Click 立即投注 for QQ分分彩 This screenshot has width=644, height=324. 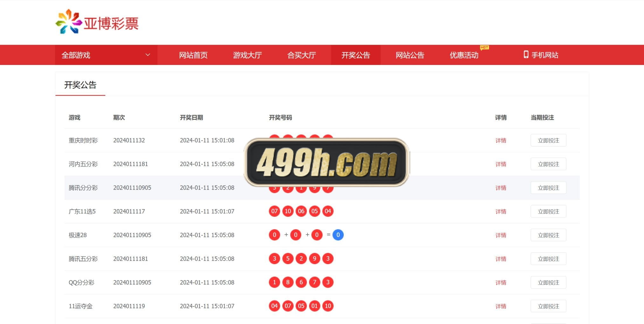tap(548, 283)
